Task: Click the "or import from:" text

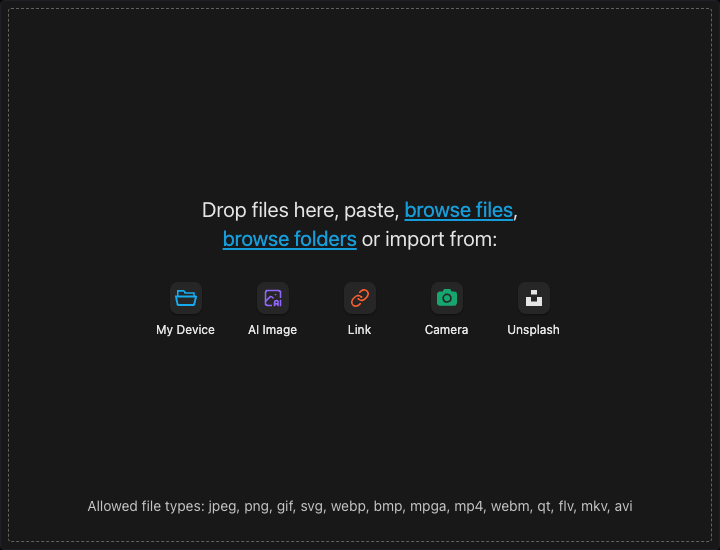Action: tap(429, 240)
